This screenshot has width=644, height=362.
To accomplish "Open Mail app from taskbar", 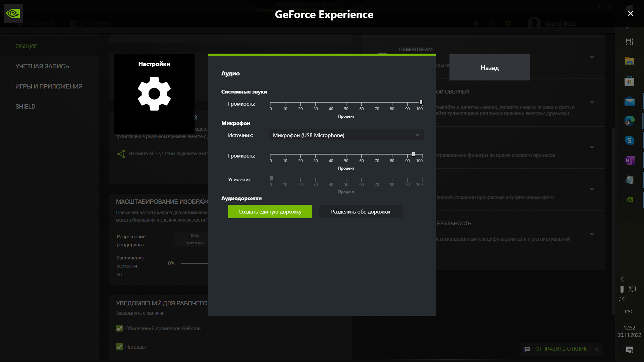I will (x=630, y=101).
